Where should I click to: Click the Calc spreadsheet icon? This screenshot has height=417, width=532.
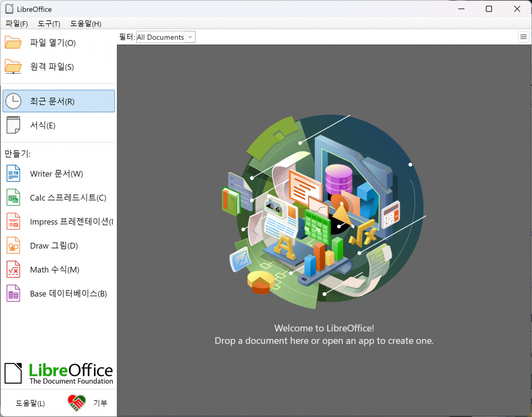[x=14, y=198]
